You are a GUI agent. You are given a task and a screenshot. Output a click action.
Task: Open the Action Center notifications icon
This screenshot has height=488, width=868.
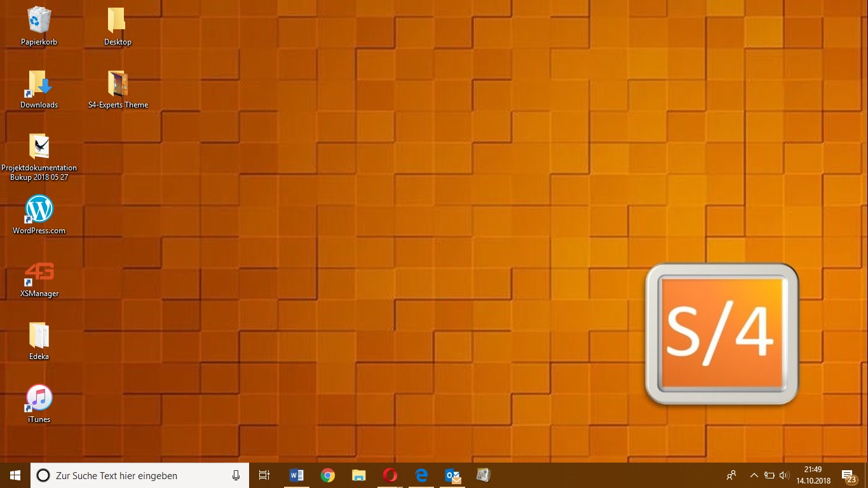[x=848, y=475]
